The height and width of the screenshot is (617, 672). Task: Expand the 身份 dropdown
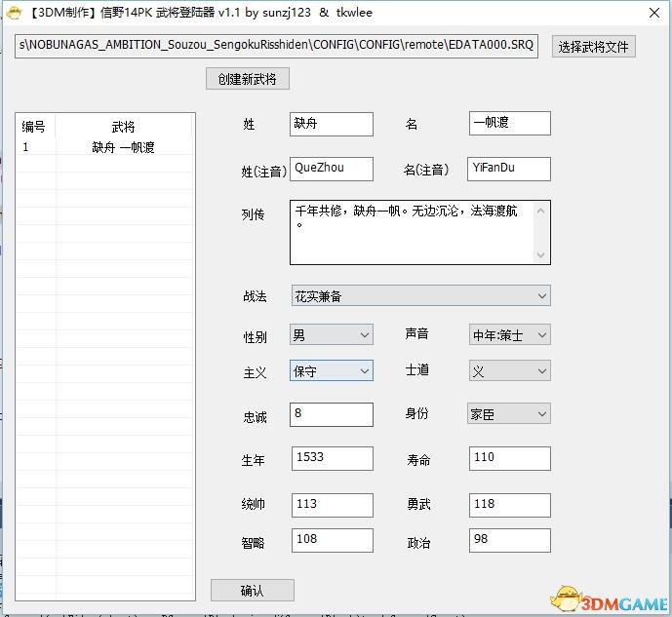pos(509,414)
